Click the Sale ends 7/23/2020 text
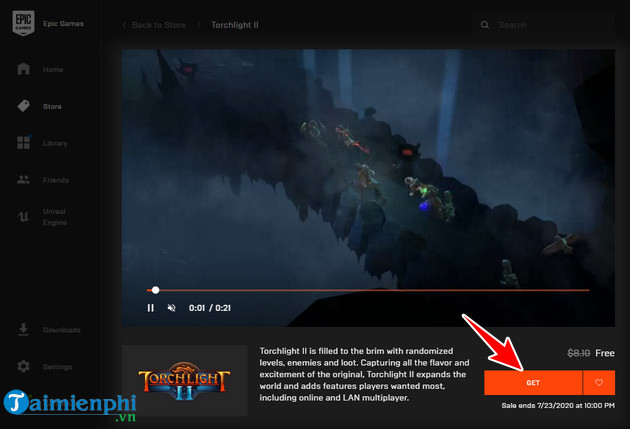The image size is (630, 429). (558, 405)
